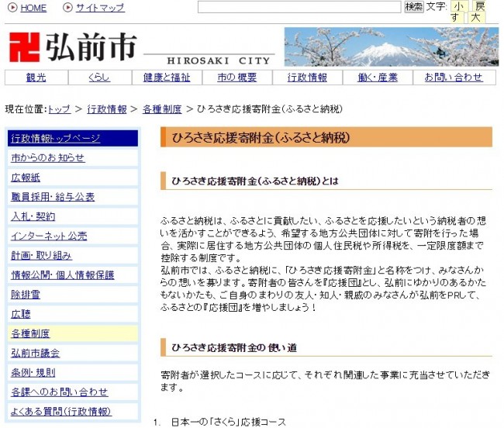
Task: Open the 市の概要 navigation tab
Action: click(x=237, y=78)
